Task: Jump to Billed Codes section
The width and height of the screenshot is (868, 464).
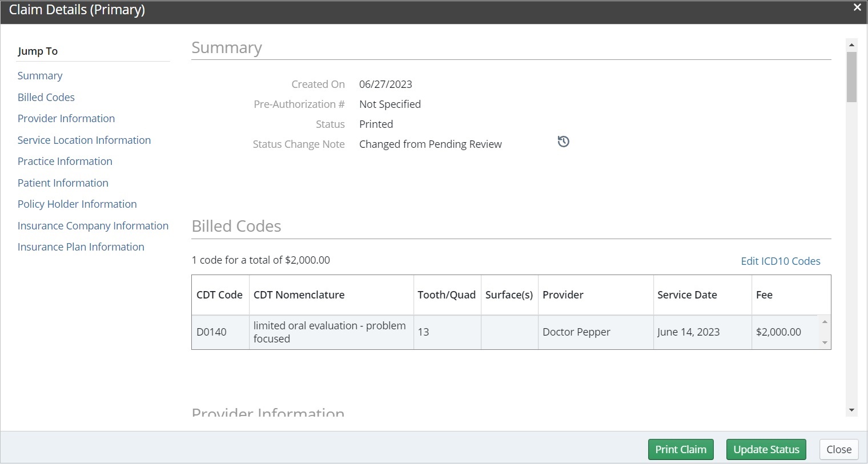Action: point(46,98)
